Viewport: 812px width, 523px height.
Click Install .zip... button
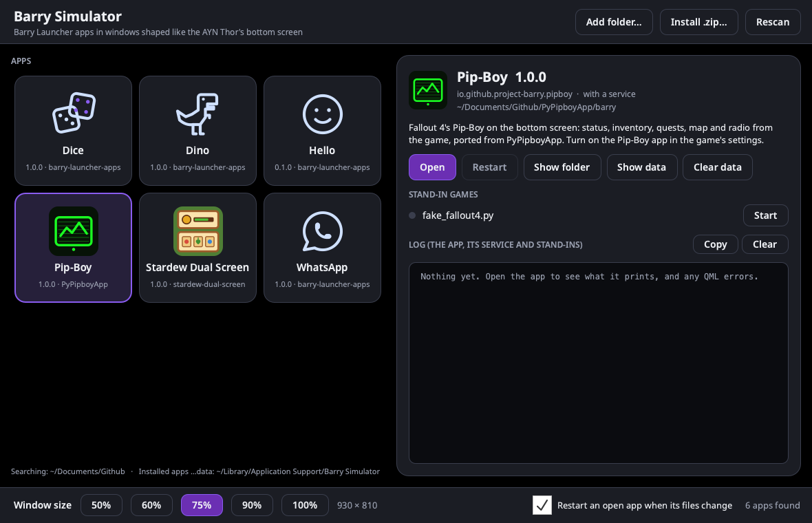(x=698, y=22)
